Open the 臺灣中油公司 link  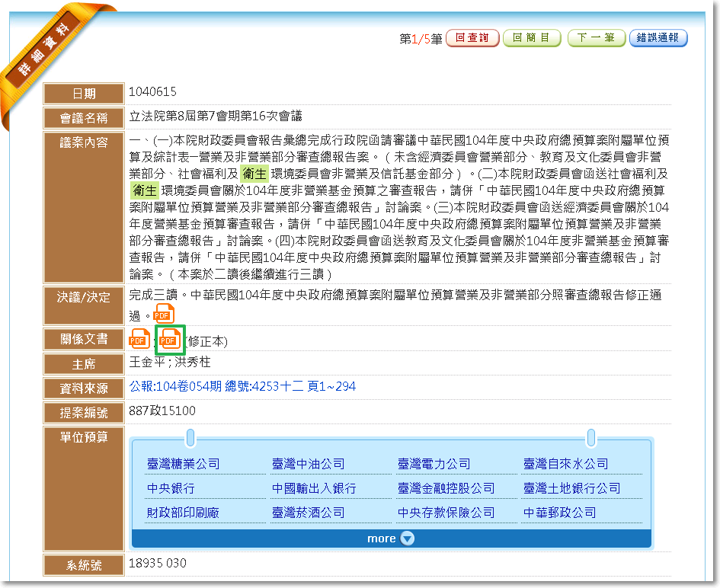[308, 464]
